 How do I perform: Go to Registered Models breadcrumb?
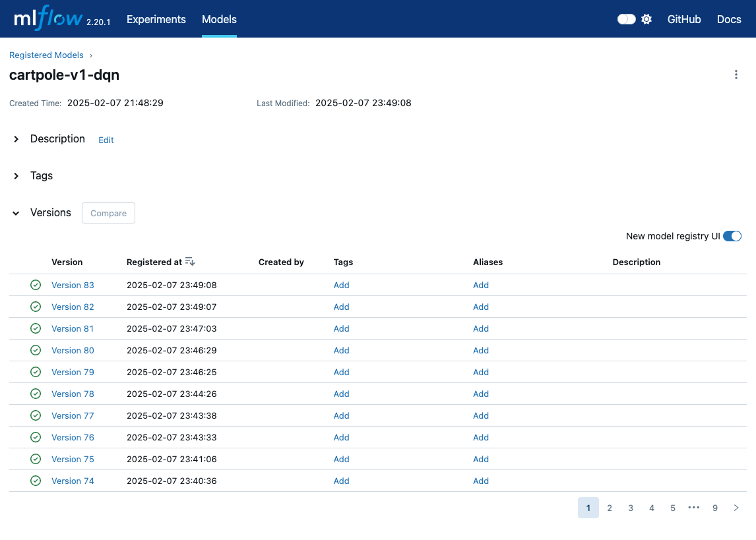pos(46,55)
